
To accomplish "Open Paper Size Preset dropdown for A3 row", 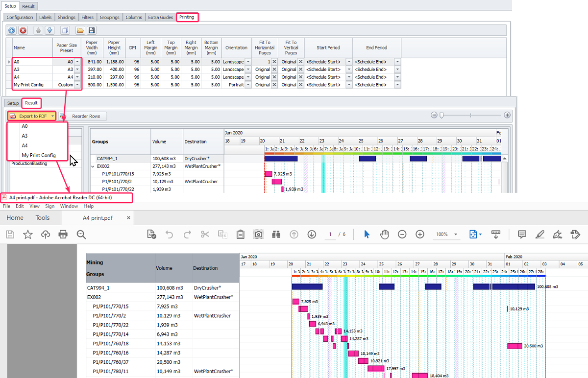I will pyautogui.click(x=77, y=70).
